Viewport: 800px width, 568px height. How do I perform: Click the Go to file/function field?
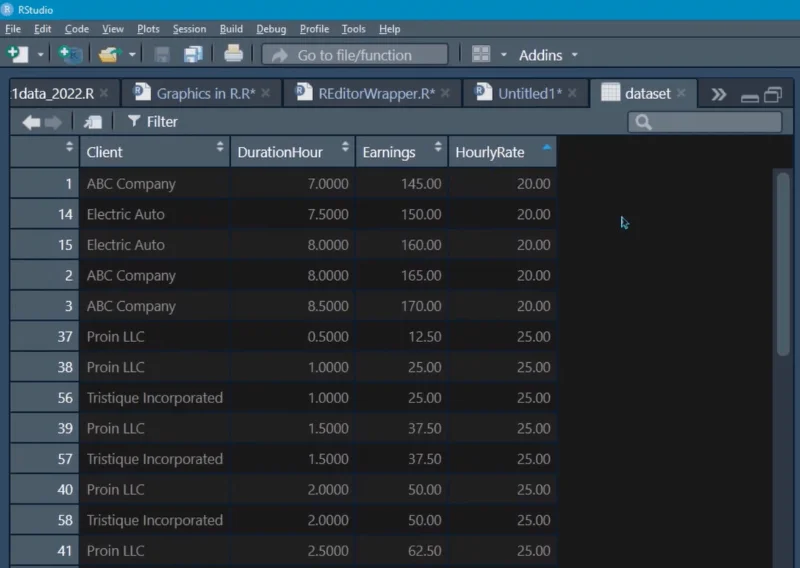[x=355, y=55]
